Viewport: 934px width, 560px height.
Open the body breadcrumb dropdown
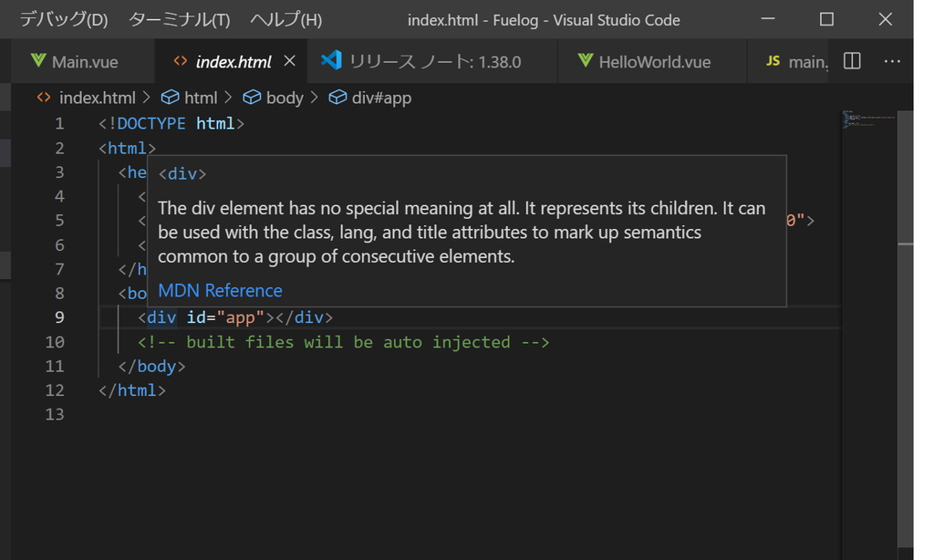(x=275, y=97)
